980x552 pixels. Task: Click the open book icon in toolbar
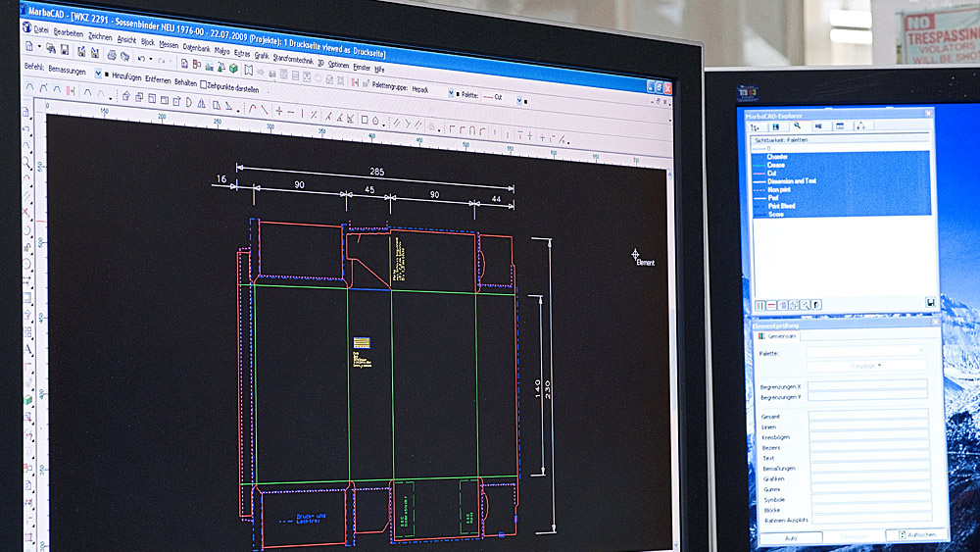tap(249, 70)
